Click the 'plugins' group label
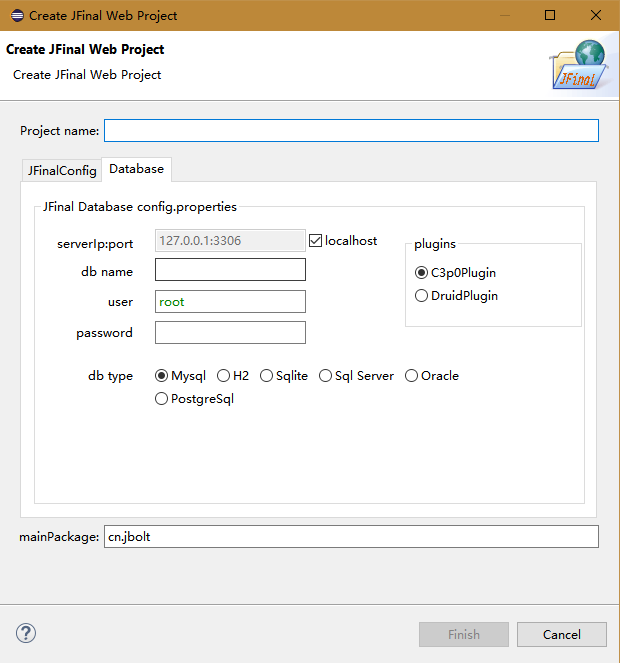The image size is (620, 663). 435,244
